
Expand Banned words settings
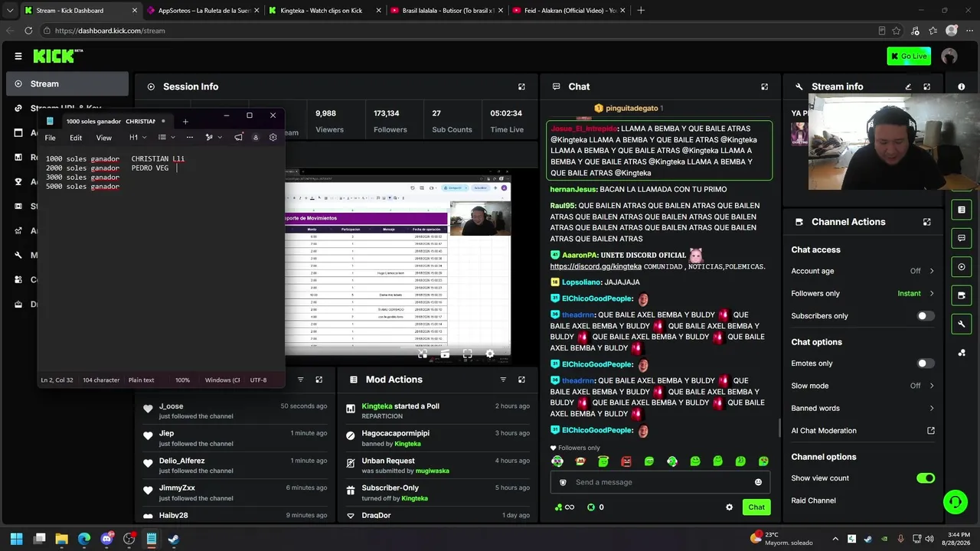[x=863, y=408]
